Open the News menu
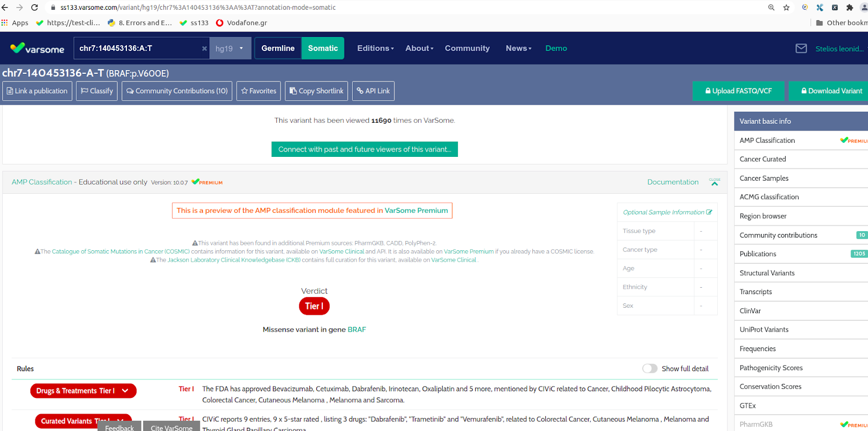The image size is (868, 431). tap(519, 48)
